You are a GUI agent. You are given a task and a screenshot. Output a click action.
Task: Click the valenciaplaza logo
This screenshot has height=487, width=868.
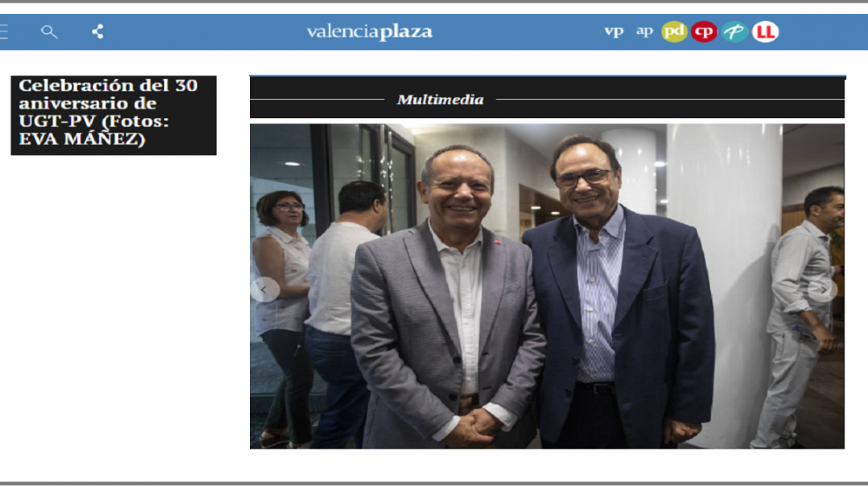[370, 32]
